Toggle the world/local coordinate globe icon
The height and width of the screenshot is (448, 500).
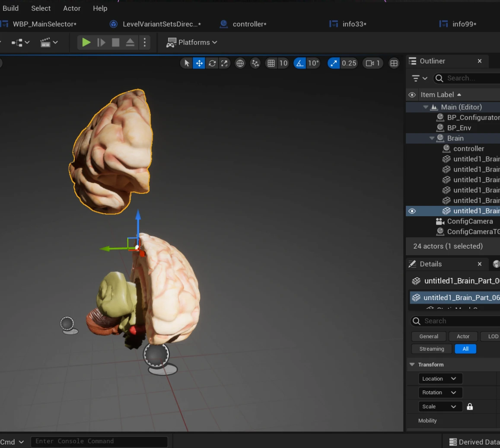240,63
